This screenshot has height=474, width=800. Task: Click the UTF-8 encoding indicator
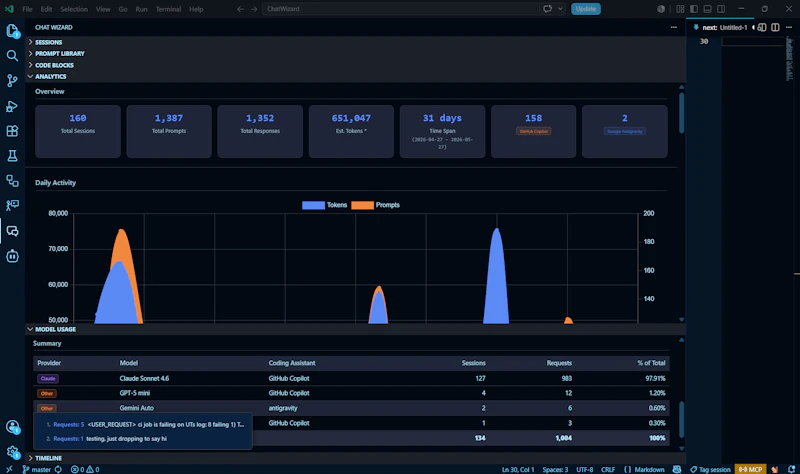click(x=585, y=469)
